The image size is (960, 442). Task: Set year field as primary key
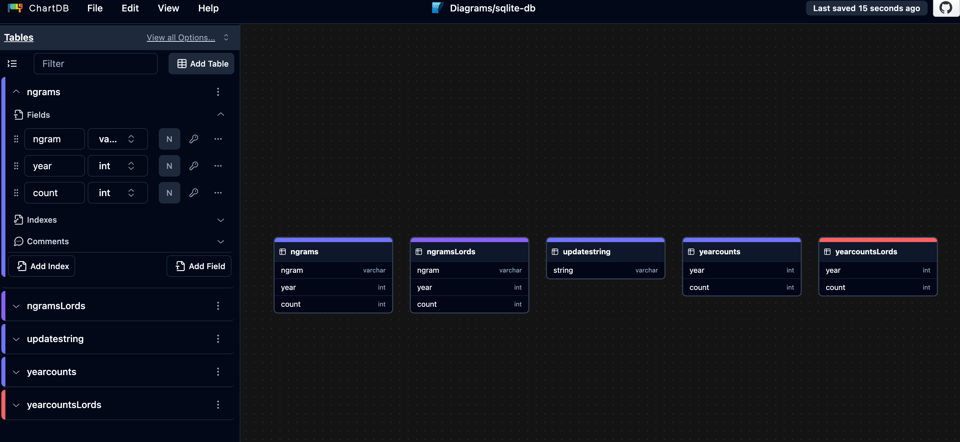pos(193,166)
